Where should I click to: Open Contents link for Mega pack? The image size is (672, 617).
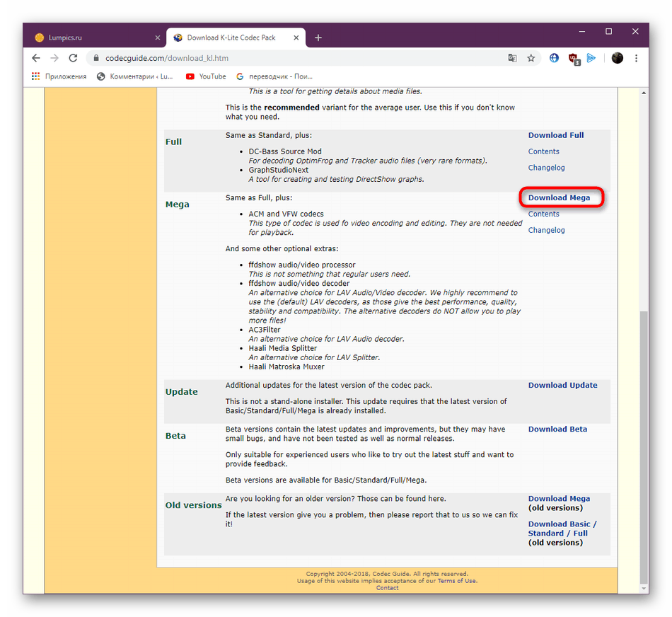(543, 214)
